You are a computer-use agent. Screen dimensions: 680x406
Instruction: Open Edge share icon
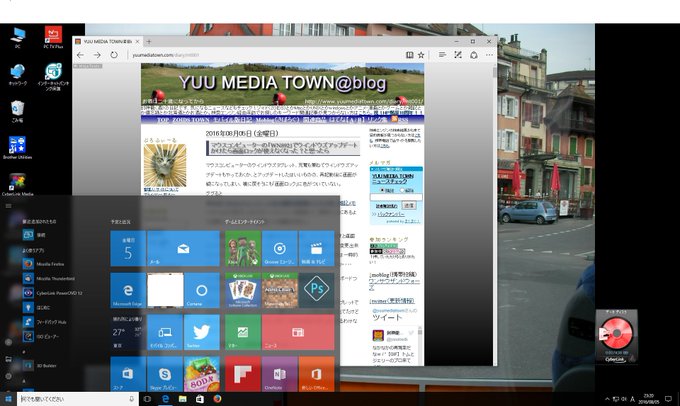pyautogui.click(x=474, y=55)
